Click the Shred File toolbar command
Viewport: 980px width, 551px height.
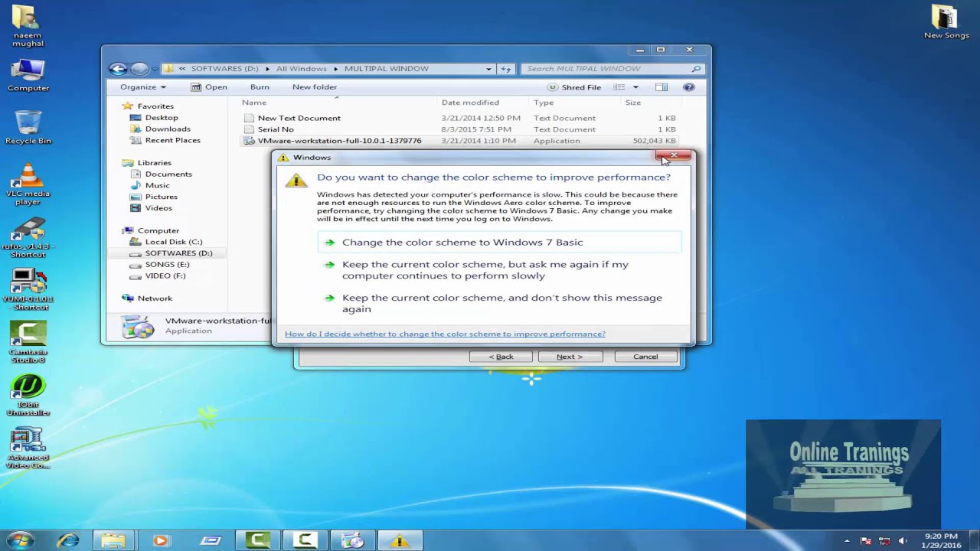click(574, 87)
